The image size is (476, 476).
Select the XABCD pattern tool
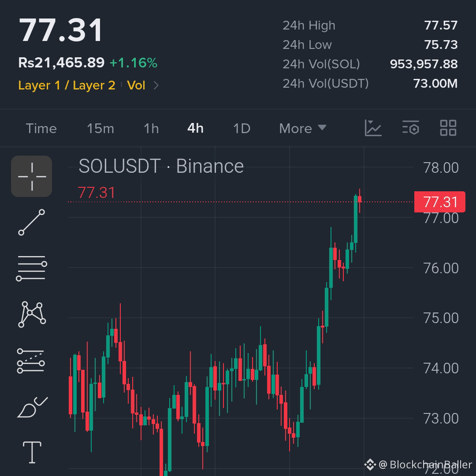pyautogui.click(x=32, y=315)
